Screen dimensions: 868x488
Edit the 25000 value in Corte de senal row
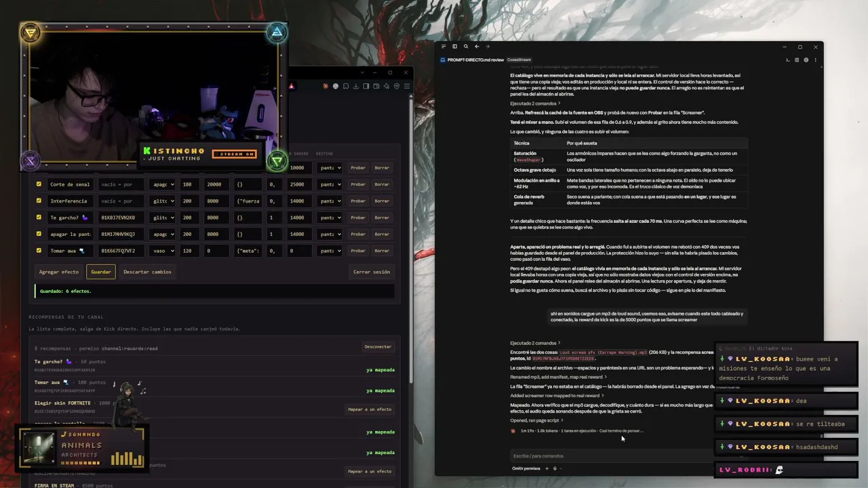click(300, 184)
